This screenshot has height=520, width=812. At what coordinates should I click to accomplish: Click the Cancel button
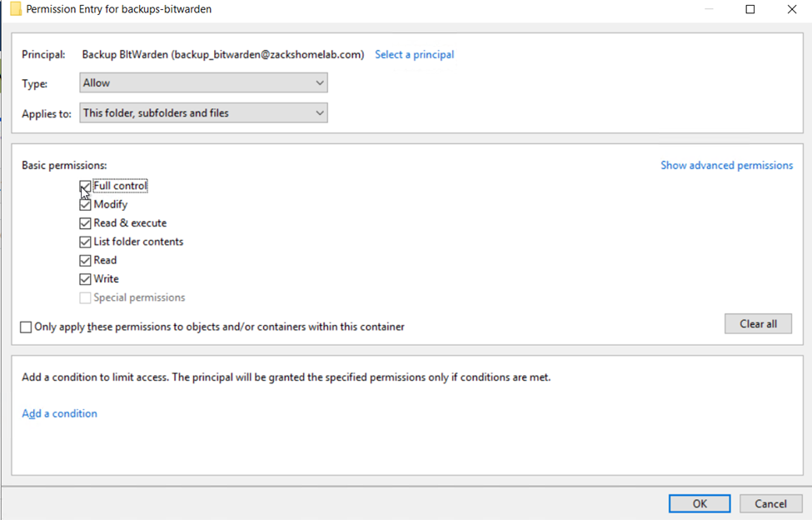[x=770, y=503]
